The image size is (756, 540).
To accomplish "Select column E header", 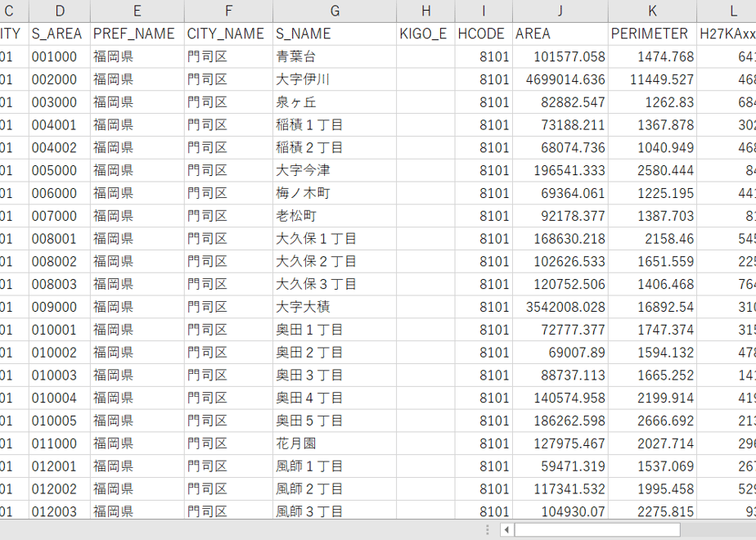I will (x=137, y=11).
